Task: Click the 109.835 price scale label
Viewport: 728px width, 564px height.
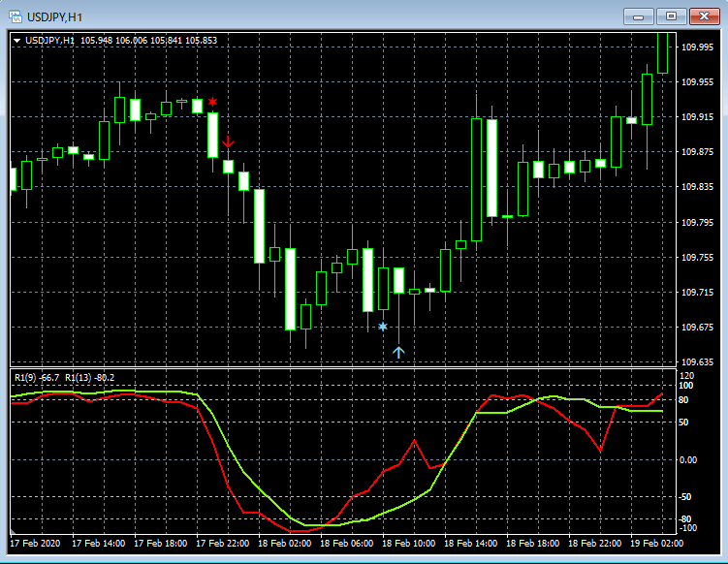Action: (x=697, y=187)
